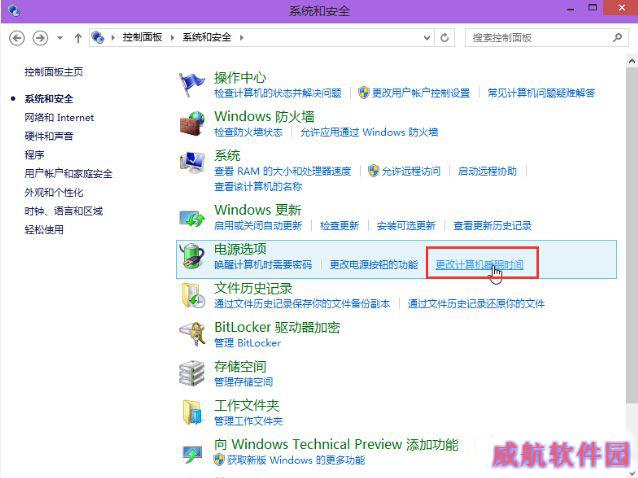Viewport: 638px width, 478px height.
Task: Click 检查更新 link
Action: click(x=339, y=225)
